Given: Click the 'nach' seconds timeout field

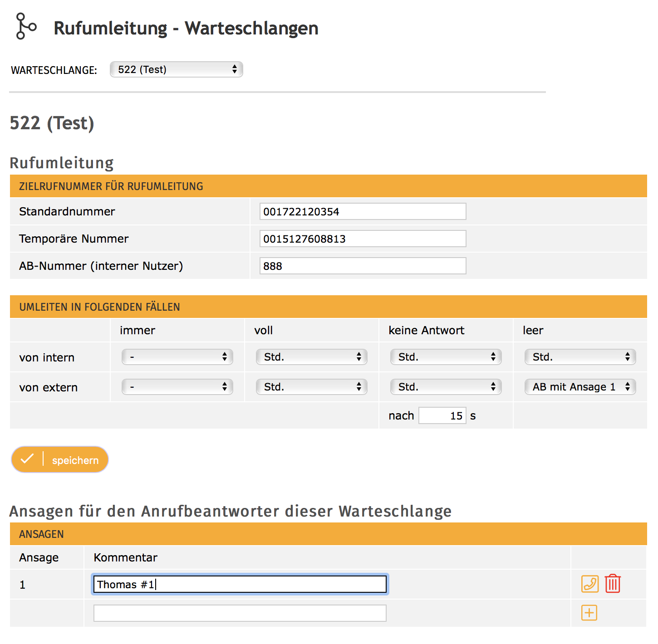Looking at the screenshot, I should [442, 415].
